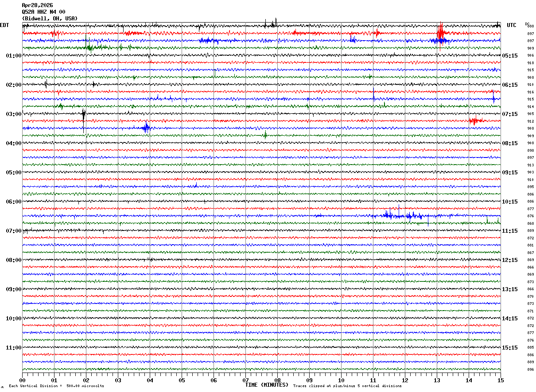Click the bottom minute-axis tick "06"
536x392 pixels.
[214, 380]
